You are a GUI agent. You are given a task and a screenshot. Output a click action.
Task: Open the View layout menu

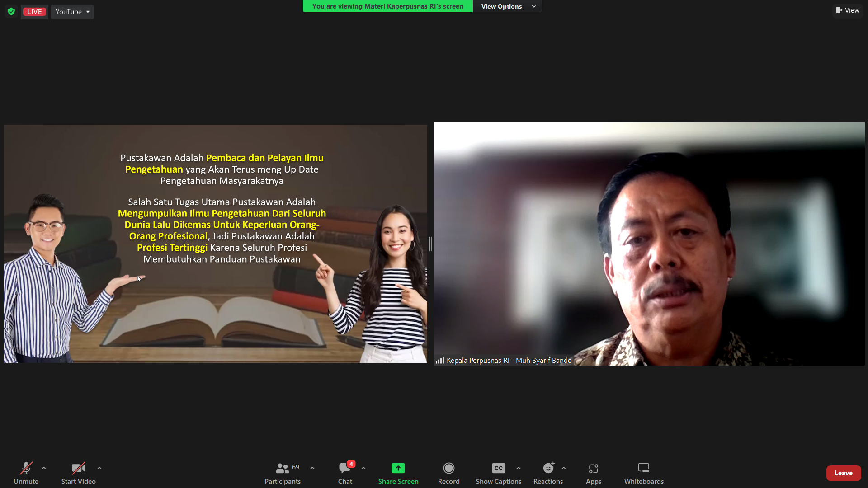[848, 10]
